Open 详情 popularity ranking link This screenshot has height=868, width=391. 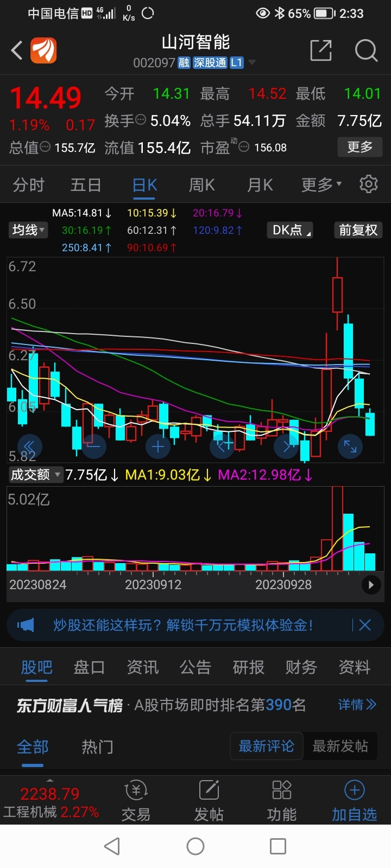(x=357, y=705)
